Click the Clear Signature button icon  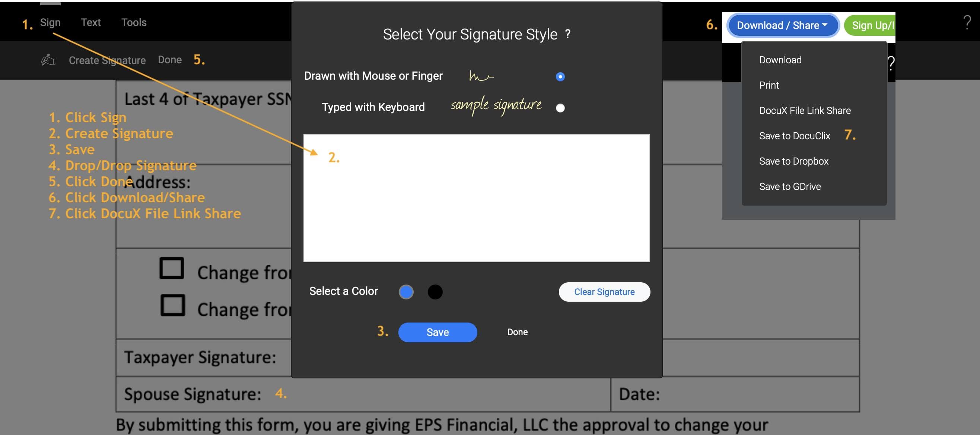tap(604, 291)
